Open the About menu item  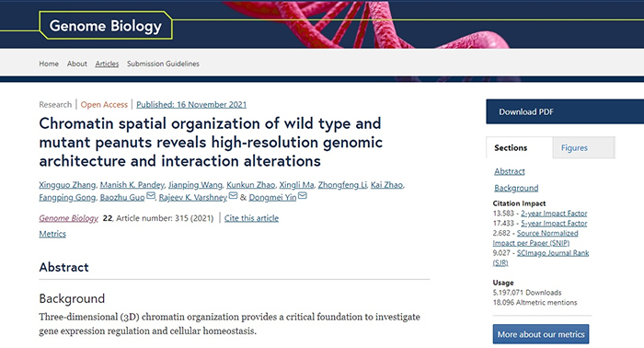76,64
